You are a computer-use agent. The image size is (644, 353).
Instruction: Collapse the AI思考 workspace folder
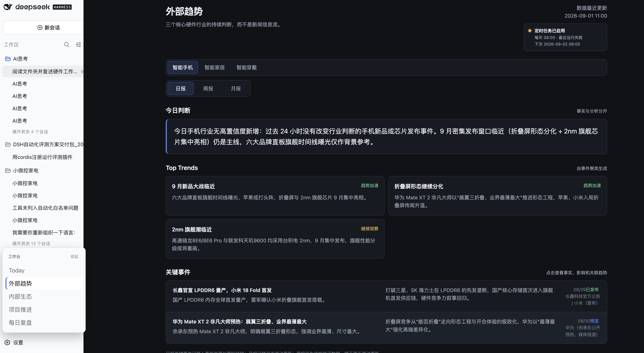(x=20, y=59)
